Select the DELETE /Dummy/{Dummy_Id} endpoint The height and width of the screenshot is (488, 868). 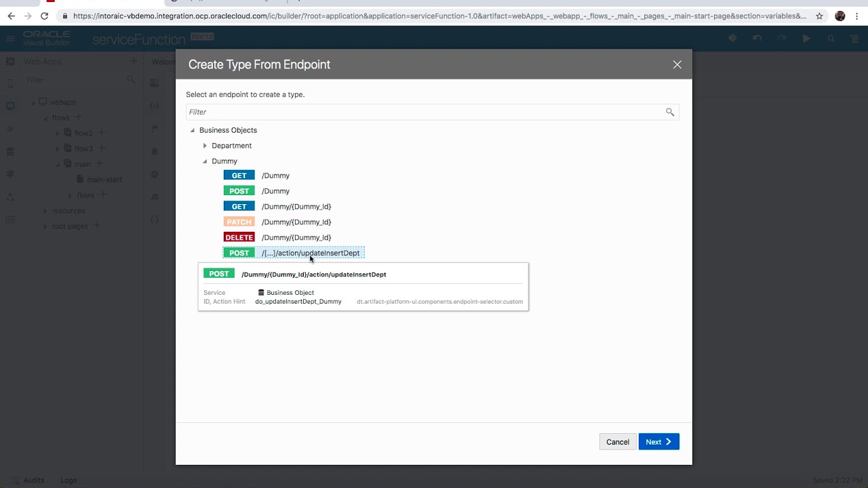tap(278, 238)
